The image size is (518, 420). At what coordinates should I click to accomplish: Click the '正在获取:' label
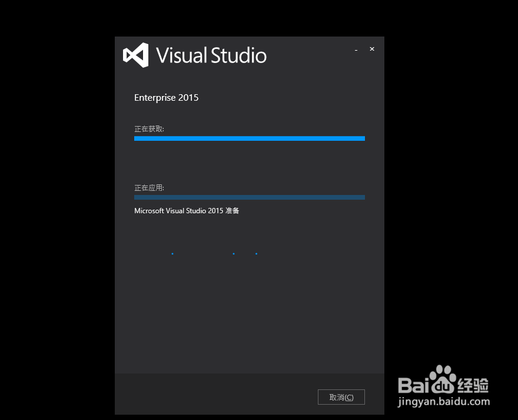coord(149,128)
